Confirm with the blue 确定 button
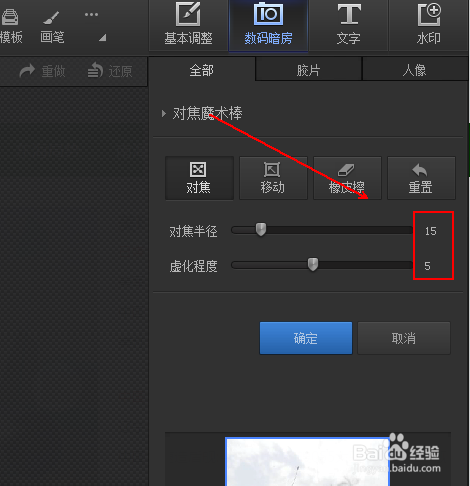This screenshot has width=470, height=486. (x=306, y=338)
